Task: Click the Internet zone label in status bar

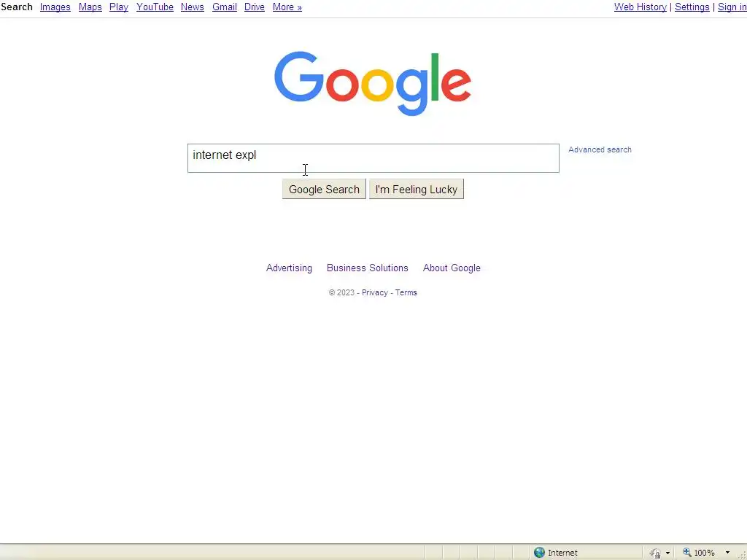Action: tap(562, 553)
